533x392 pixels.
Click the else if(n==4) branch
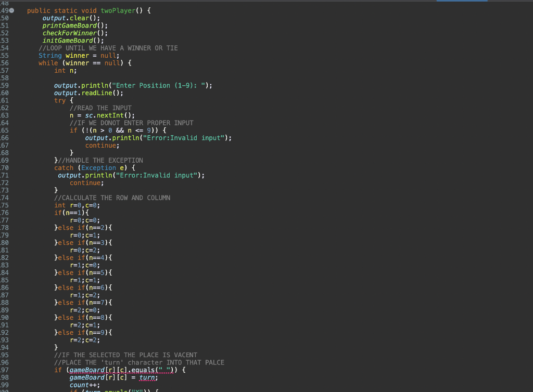tap(83, 257)
